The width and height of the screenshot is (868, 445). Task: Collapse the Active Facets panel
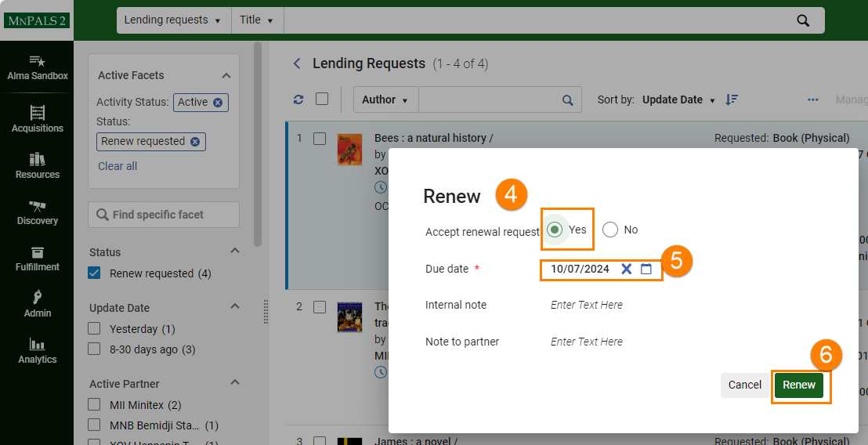point(226,76)
